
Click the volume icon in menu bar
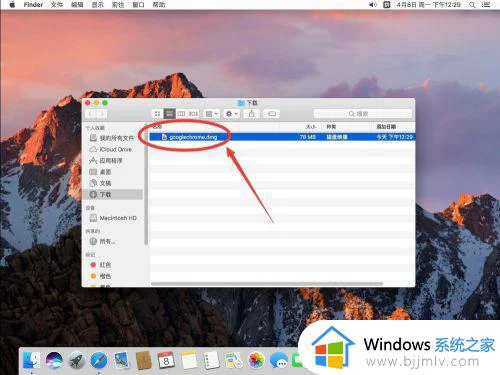pos(372,5)
